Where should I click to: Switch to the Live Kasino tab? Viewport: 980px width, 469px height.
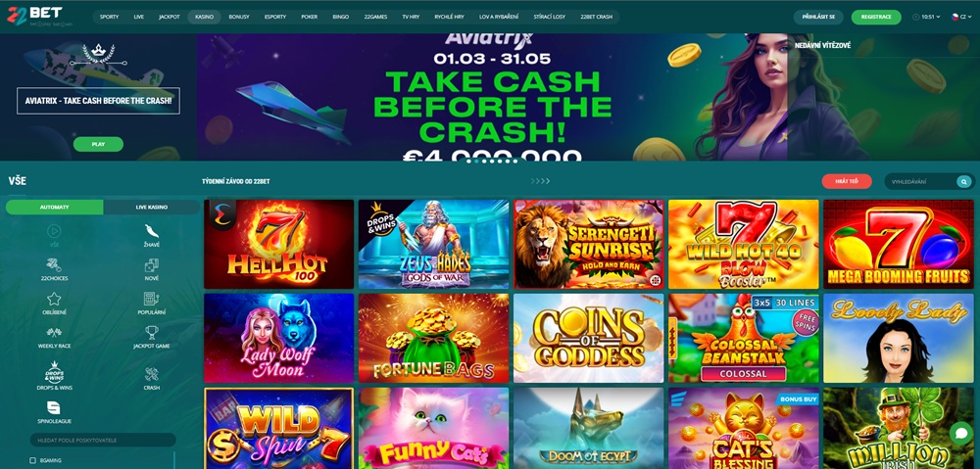click(x=151, y=207)
